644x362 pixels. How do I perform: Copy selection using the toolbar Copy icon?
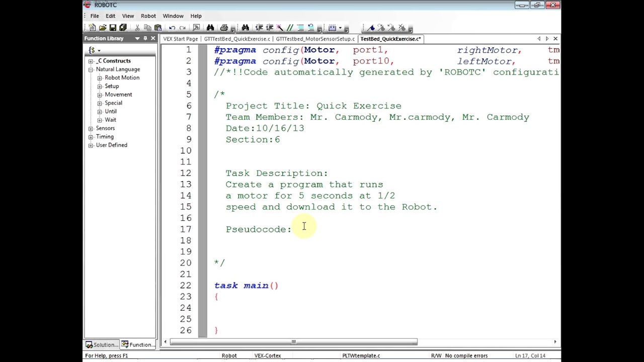click(x=147, y=28)
